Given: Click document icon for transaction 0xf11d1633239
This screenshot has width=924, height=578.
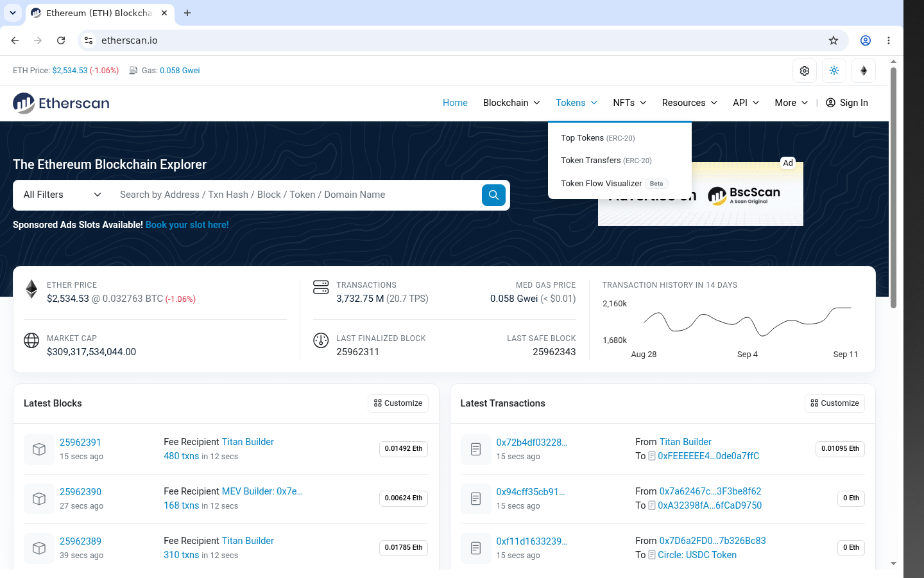Looking at the screenshot, I should 475,548.
